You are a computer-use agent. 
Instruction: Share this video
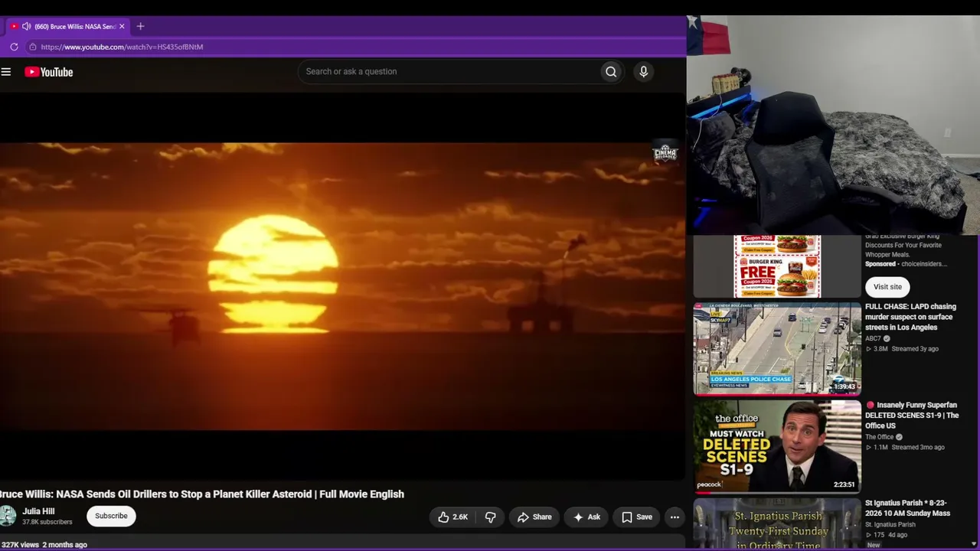[534, 517]
